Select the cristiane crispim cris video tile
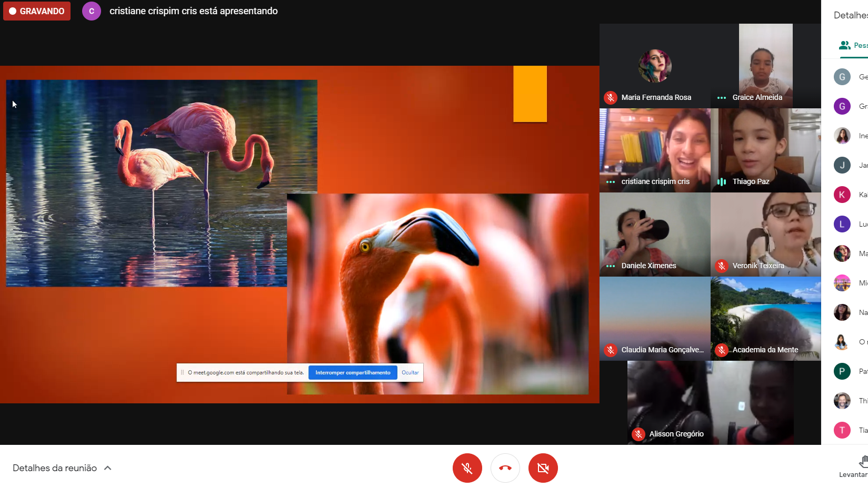This screenshot has height=488, width=868. (x=655, y=150)
